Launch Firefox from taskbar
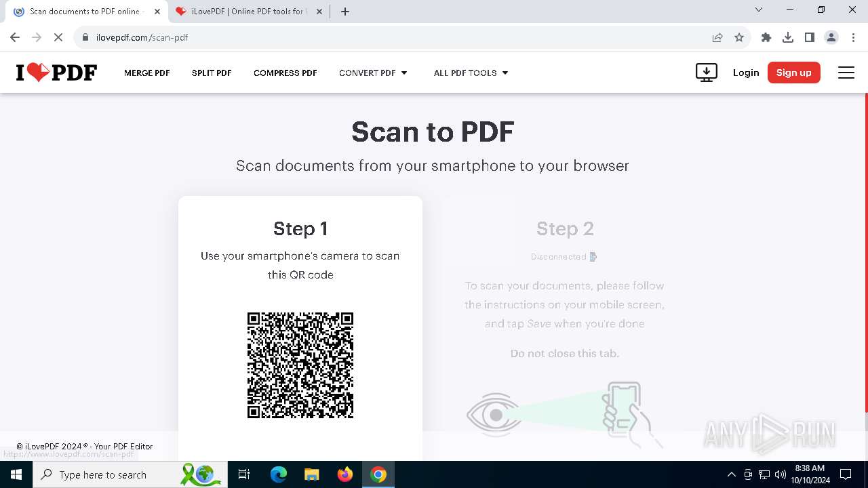Screen dimensions: 868x488 pos(345,474)
